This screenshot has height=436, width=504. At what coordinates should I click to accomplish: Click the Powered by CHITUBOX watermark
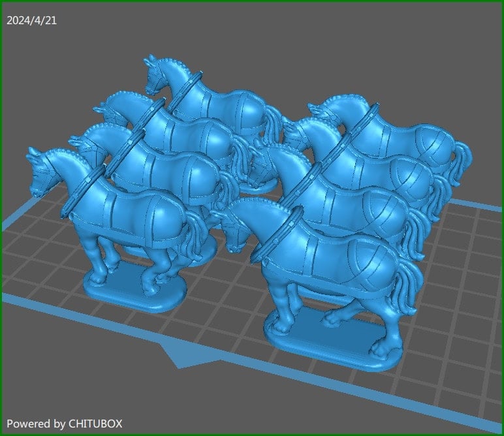[x=65, y=424]
